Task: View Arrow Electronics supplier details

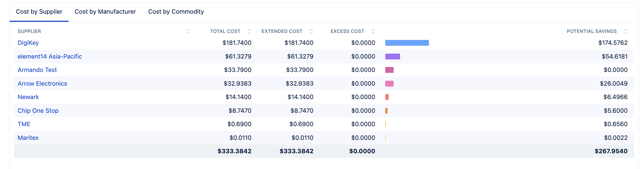Action: pos(42,84)
